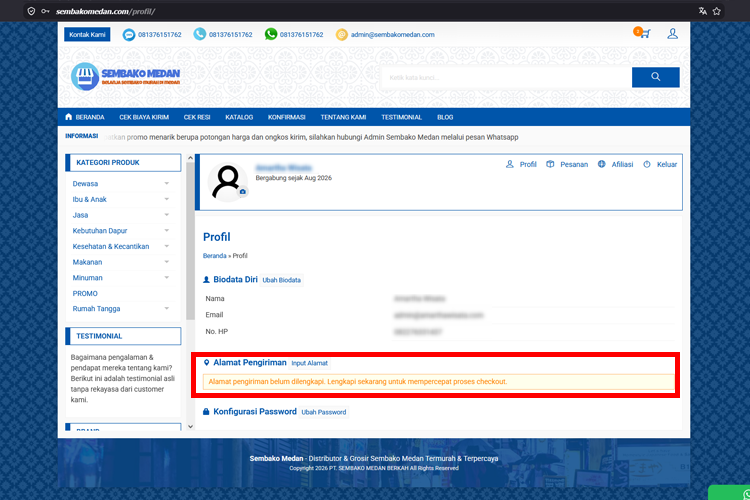The width and height of the screenshot is (750, 500).
Task: Open the Makanan category link
Action: pyautogui.click(x=87, y=262)
